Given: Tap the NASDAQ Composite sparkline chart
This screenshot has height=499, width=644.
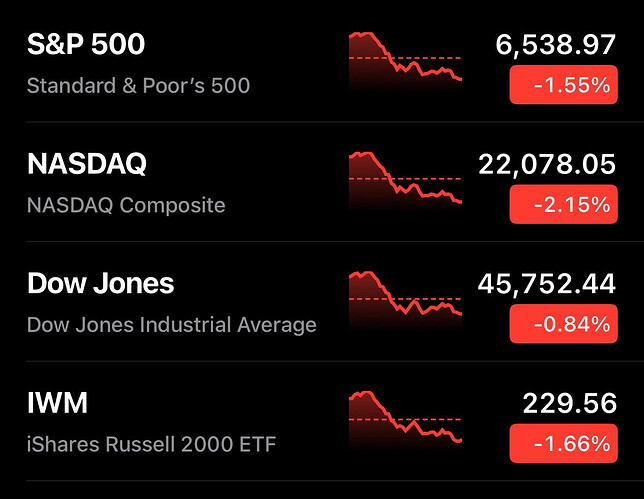Looking at the screenshot, I should (x=405, y=182).
